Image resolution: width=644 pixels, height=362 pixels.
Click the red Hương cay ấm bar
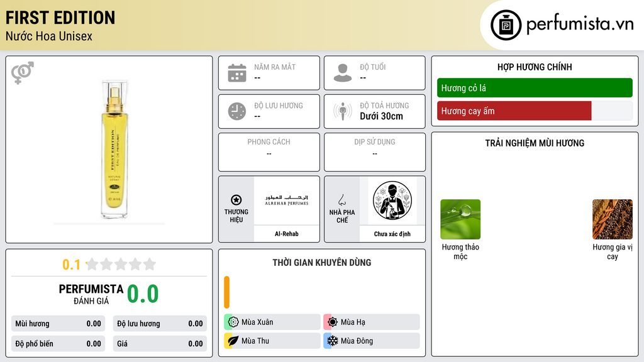click(x=514, y=111)
